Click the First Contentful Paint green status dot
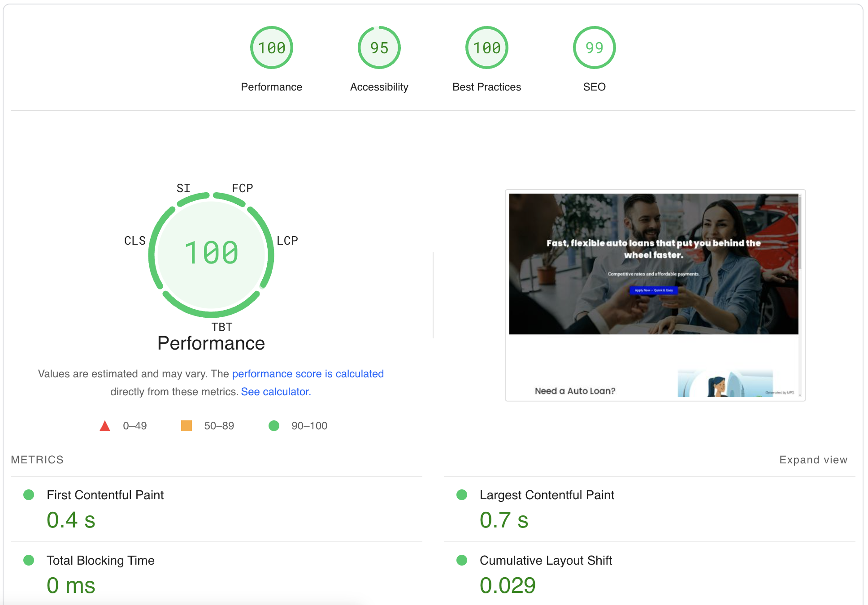 (29, 495)
